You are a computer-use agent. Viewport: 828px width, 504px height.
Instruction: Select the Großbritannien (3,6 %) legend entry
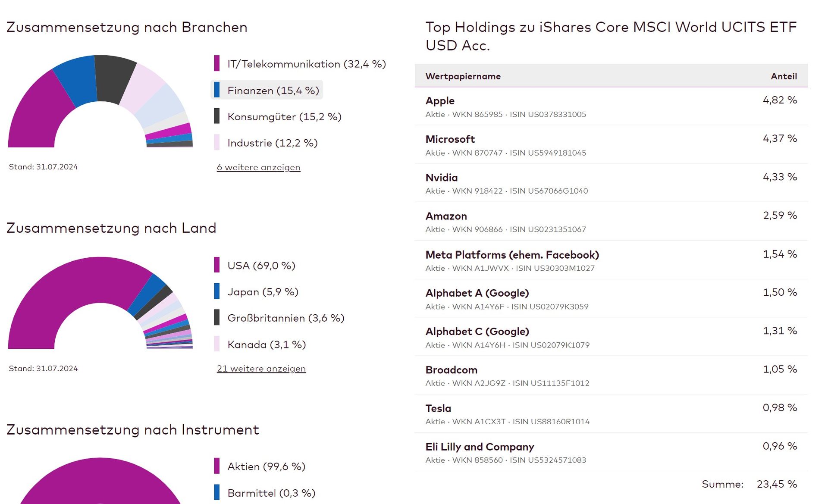285,318
